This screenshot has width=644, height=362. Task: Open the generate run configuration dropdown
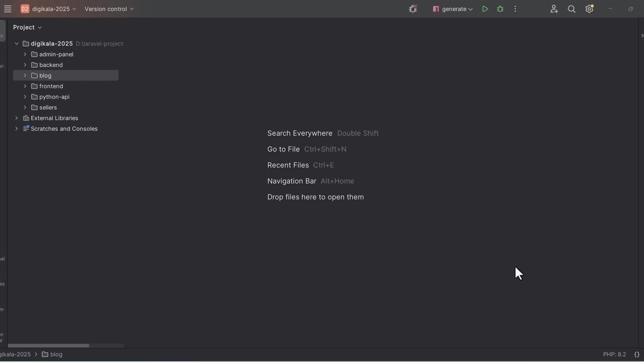(x=453, y=9)
